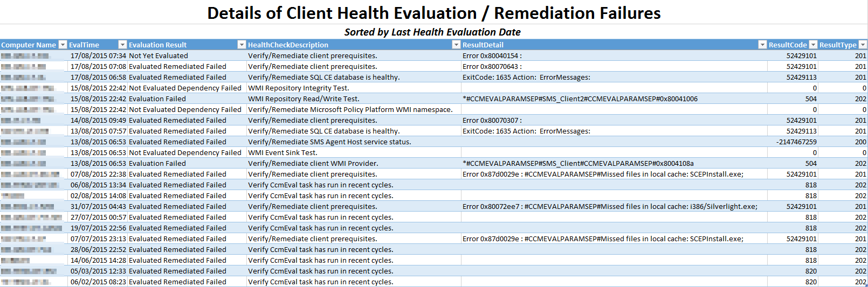
Task: Select the 'Not Yet Evaluated' cell
Action: (159, 55)
